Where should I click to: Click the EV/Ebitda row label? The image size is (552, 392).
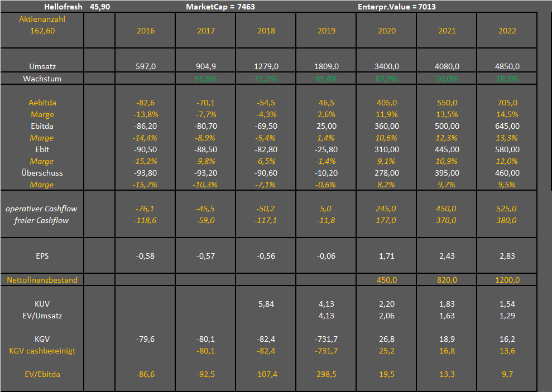point(42,374)
